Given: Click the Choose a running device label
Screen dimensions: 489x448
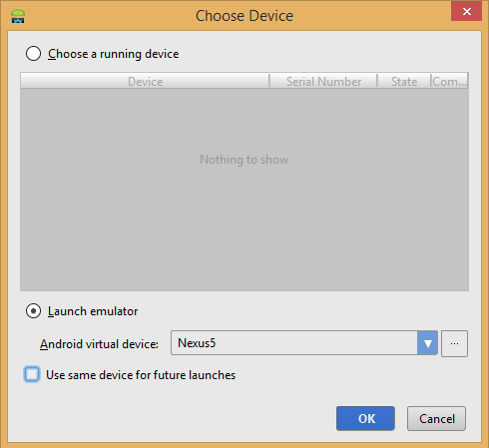Looking at the screenshot, I should (114, 54).
